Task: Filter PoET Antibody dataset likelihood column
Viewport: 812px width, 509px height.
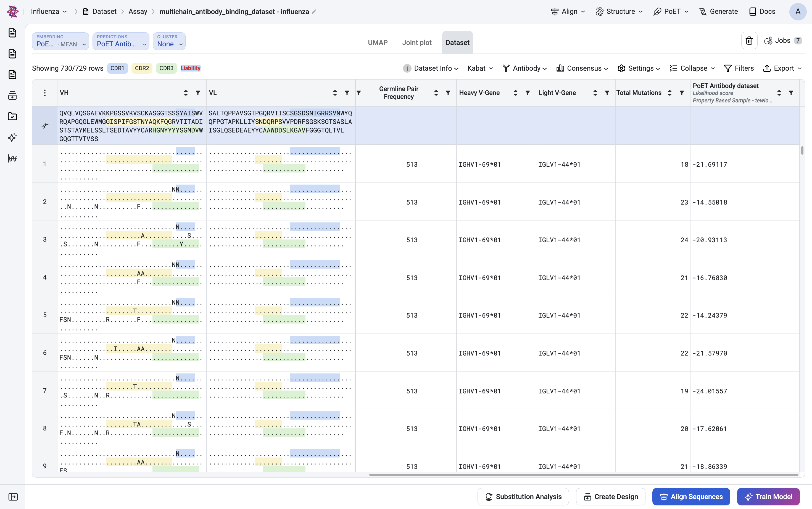Action: click(791, 93)
